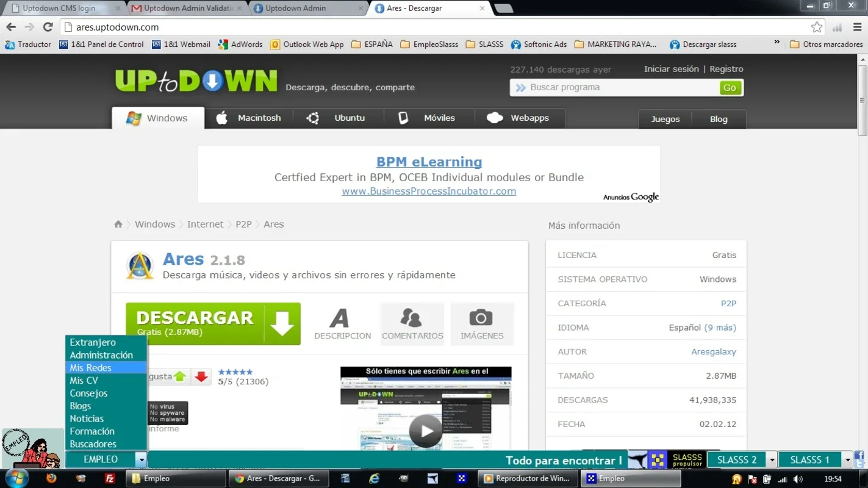The image size is (868, 488).
Task: Open Internet Explorer from taskbar
Action: click(x=374, y=479)
